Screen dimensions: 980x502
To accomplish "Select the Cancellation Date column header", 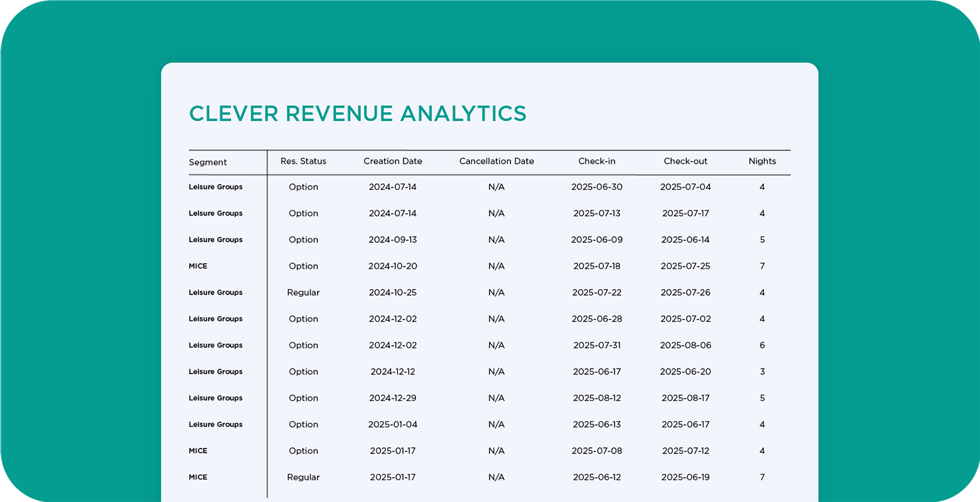I will point(497,161).
